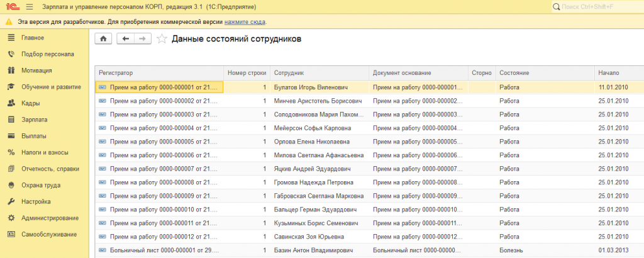Open the Подбор персонала section

tap(48, 54)
